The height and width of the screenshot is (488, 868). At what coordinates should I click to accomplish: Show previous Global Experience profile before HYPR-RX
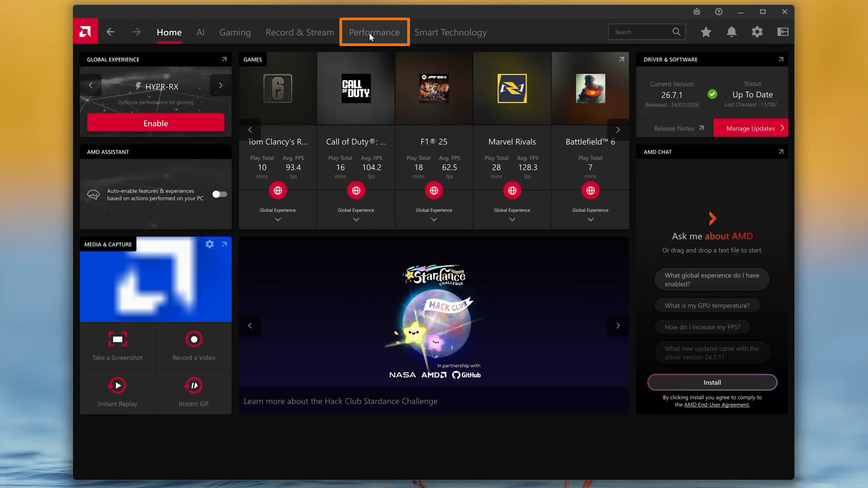(x=91, y=85)
